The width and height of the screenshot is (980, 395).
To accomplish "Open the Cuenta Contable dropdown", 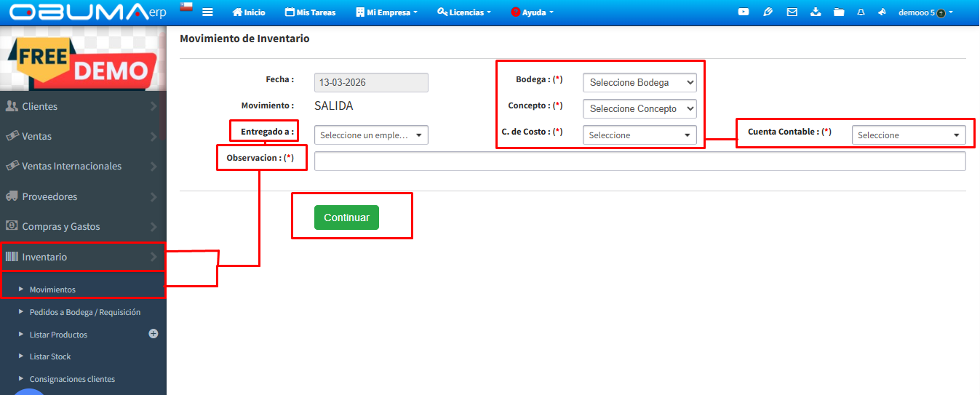I will click(x=908, y=135).
